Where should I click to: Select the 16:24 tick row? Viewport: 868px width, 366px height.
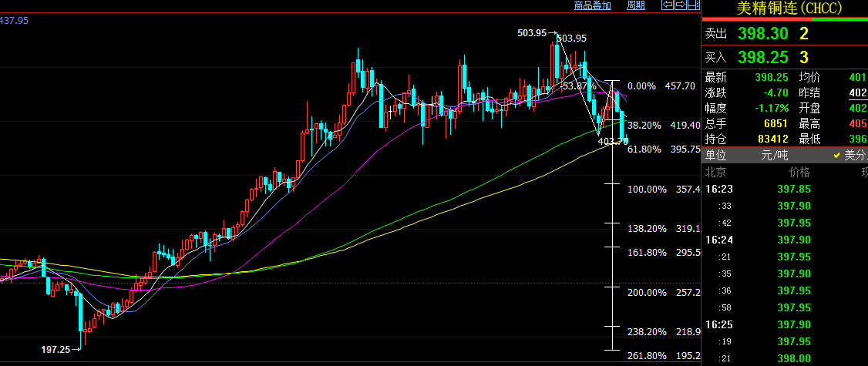(x=718, y=240)
